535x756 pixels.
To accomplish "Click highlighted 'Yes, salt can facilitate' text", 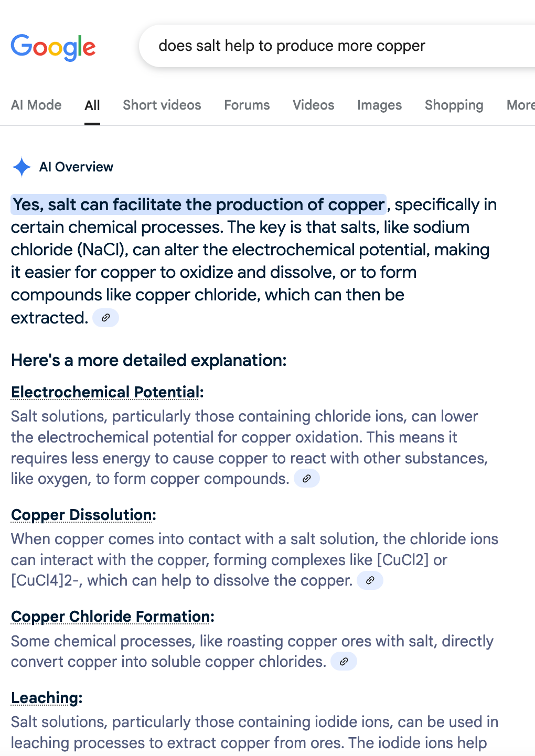I will pyautogui.click(x=199, y=204).
